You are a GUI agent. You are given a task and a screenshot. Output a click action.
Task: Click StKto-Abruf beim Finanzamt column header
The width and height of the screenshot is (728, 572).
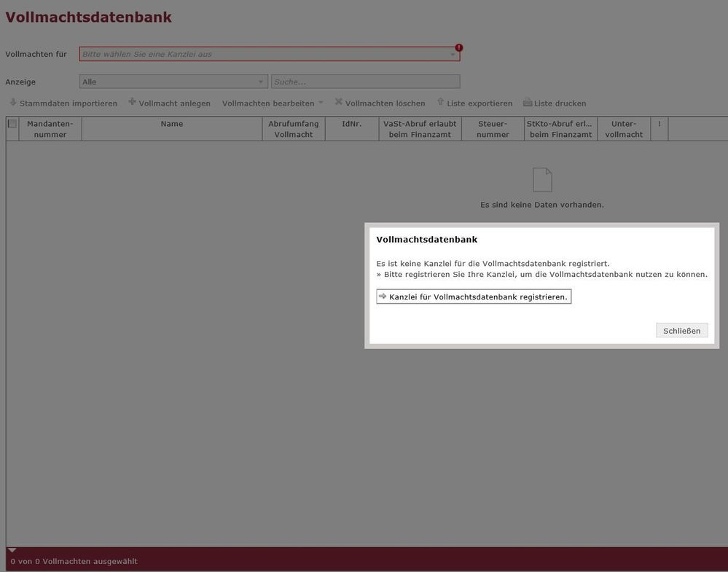(561, 129)
